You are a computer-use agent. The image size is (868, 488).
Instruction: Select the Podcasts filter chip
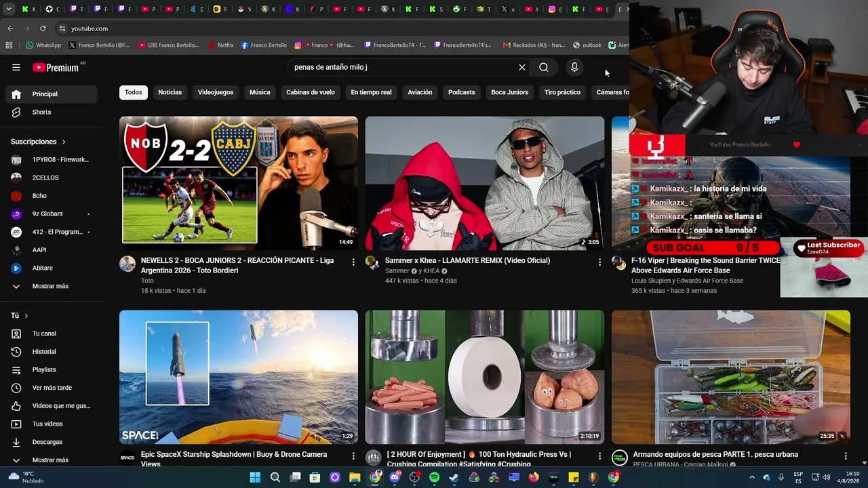462,92
